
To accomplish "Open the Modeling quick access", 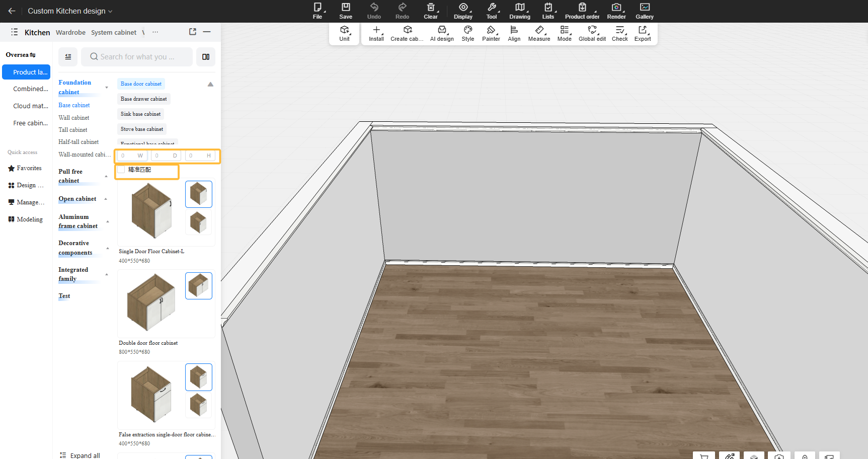I will pyautogui.click(x=25, y=219).
